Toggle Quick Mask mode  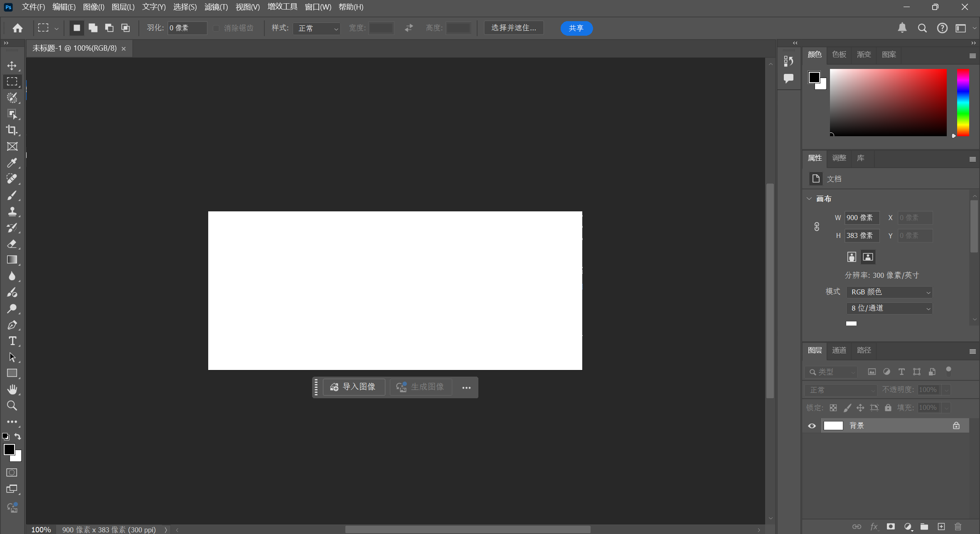[x=12, y=473]
